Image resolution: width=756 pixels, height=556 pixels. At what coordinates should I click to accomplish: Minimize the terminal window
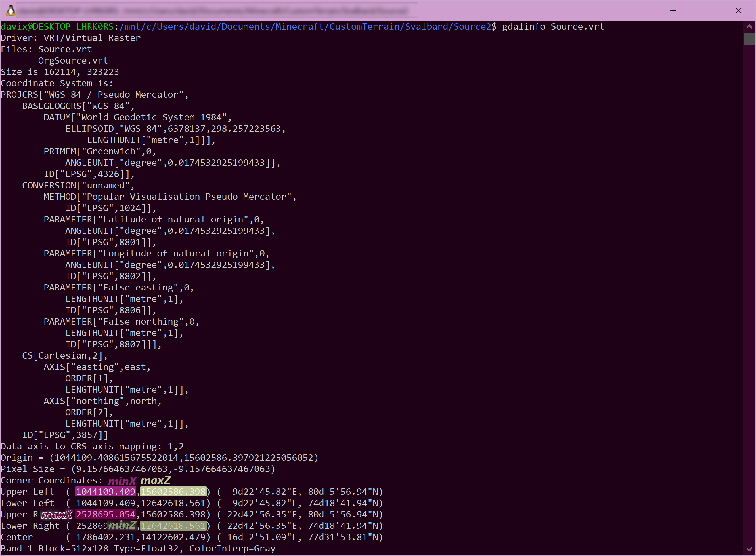coord(673,10)
